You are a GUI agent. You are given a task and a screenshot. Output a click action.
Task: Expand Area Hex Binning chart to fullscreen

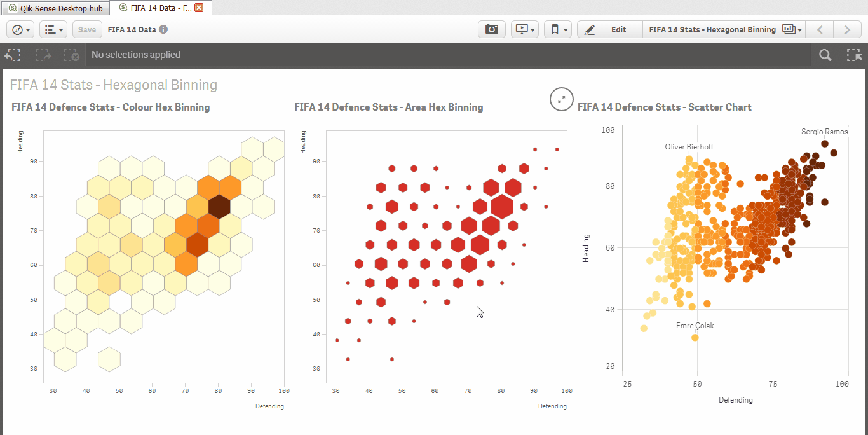[561, 99]
